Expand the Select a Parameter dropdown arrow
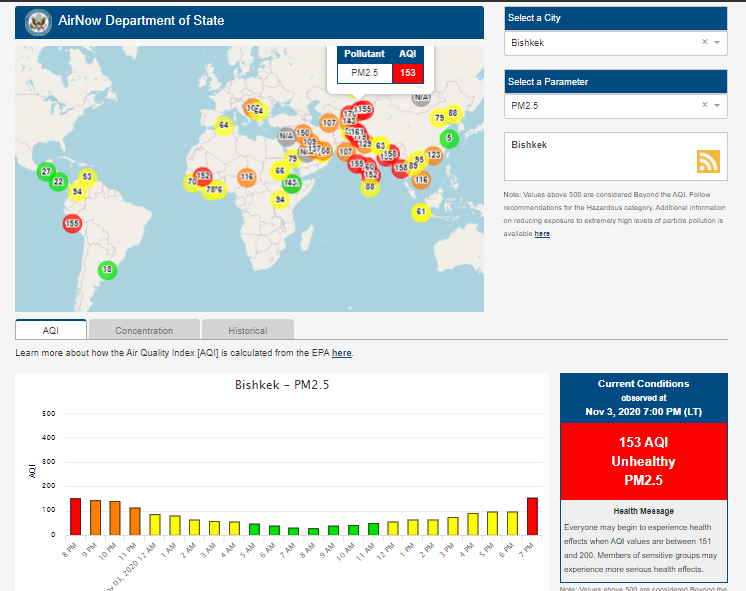 [717, 105]
